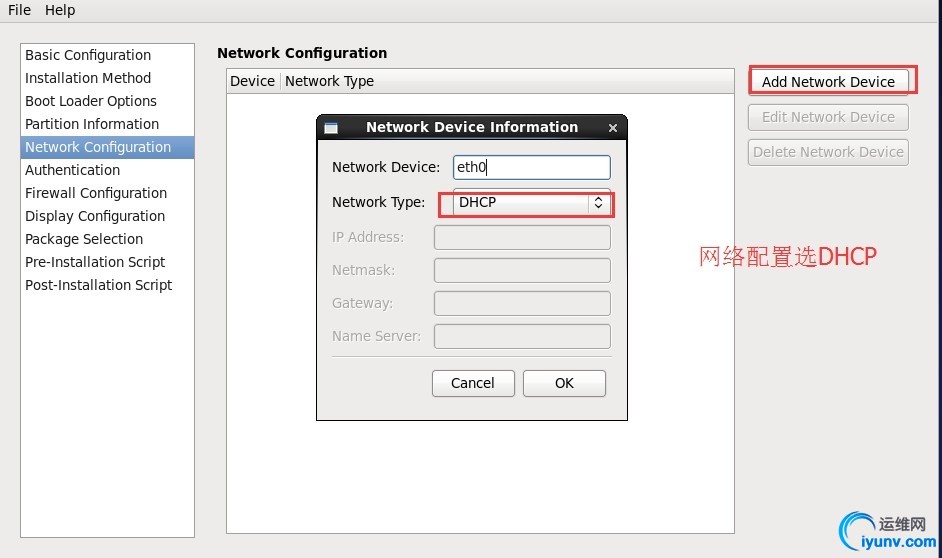Click Add Network Device button
Screen dimensions: 942x558
[x=828, y=82]
